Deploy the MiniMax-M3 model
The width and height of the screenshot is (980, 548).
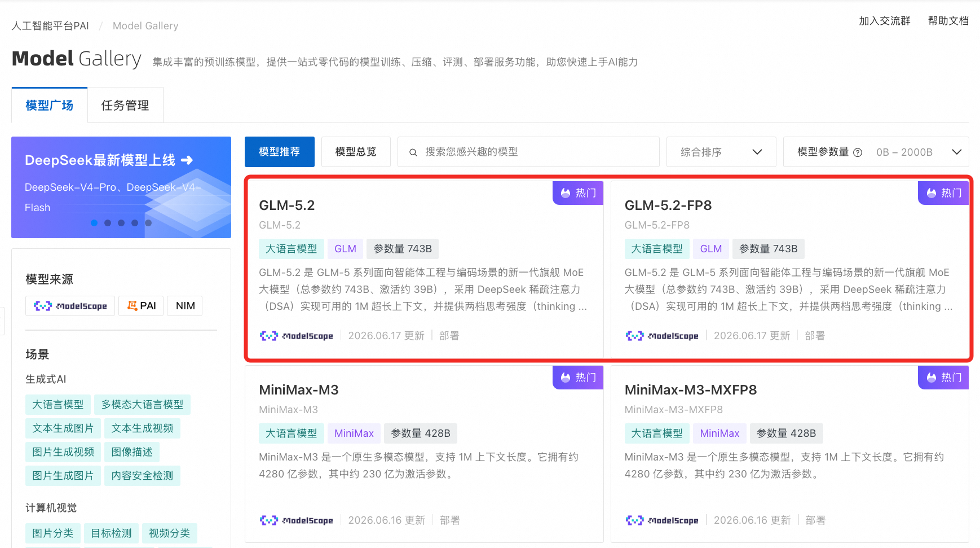tap(450, 520)
